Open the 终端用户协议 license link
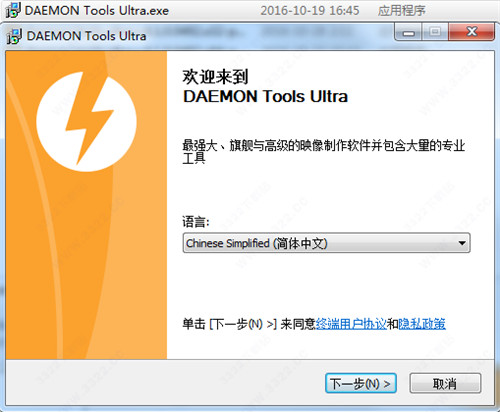Viewport: 500px width, 412px height. pos(351,324)
